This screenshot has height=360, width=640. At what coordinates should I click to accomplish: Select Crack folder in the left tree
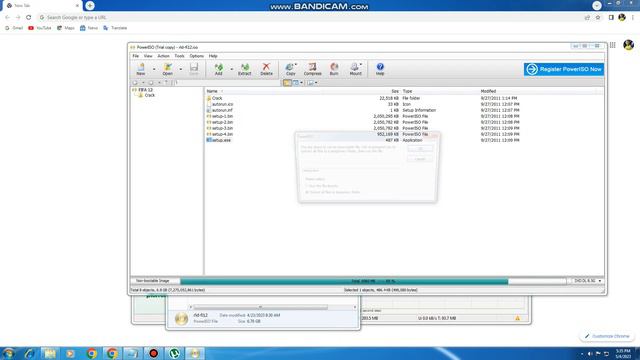[150, 95]
